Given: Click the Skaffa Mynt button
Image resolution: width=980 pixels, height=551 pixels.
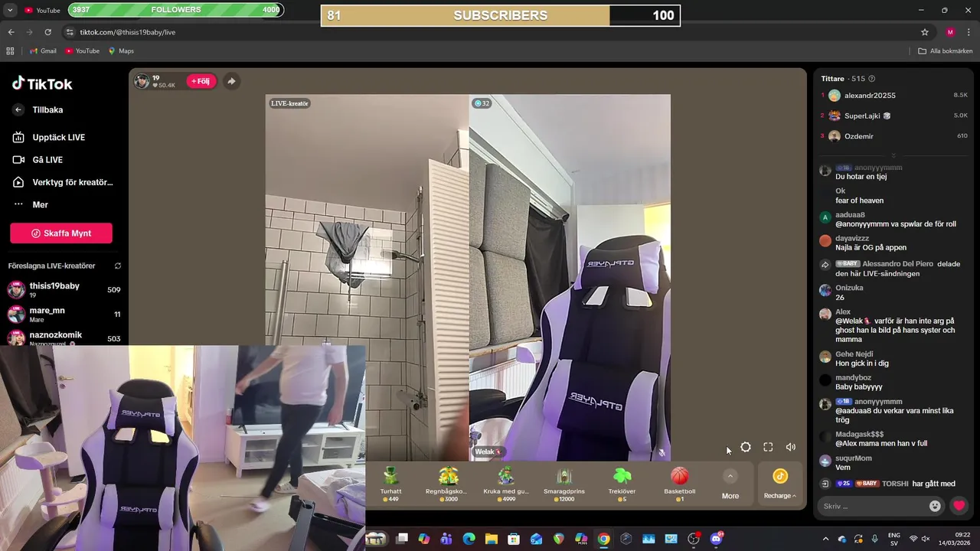Looking at the screenshot, I should pos(61,233).
